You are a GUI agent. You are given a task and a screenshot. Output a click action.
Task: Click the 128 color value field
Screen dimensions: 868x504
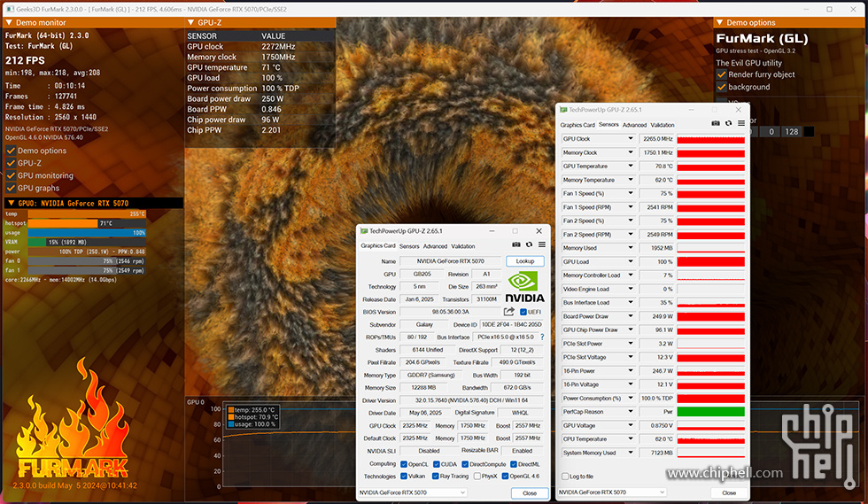(x=792, y=132)
